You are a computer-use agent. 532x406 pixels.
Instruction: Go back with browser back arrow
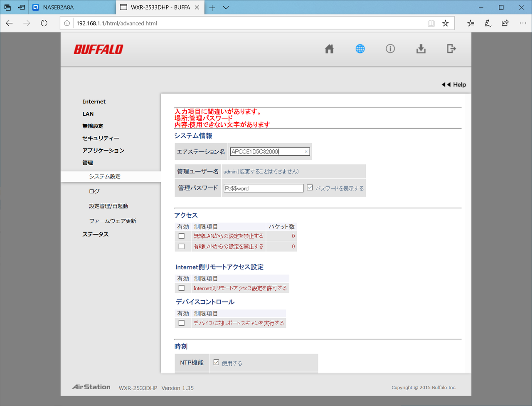pos(10,23)
